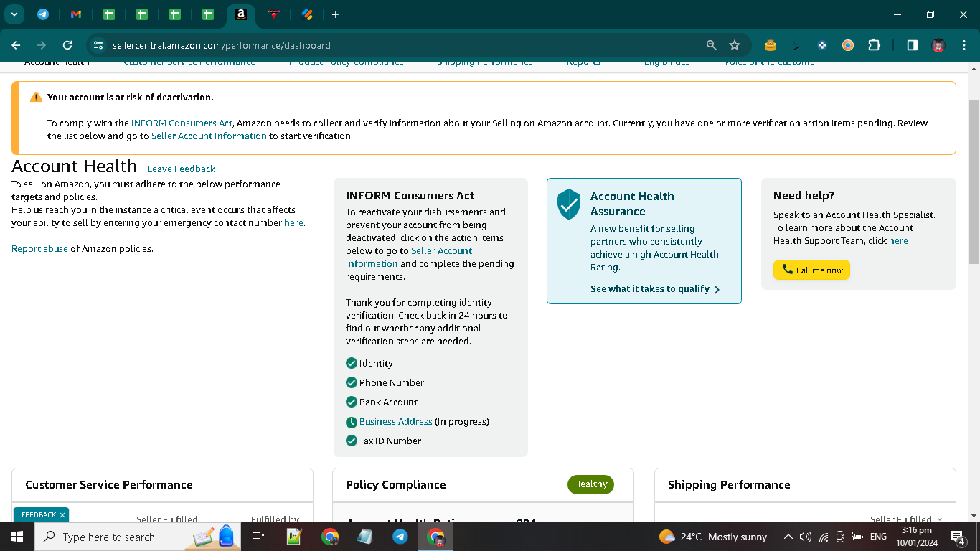Open the yellow extension icon in the toolbar
The image size is (980, 551).
pyautogui.click(x=771, y=45)
